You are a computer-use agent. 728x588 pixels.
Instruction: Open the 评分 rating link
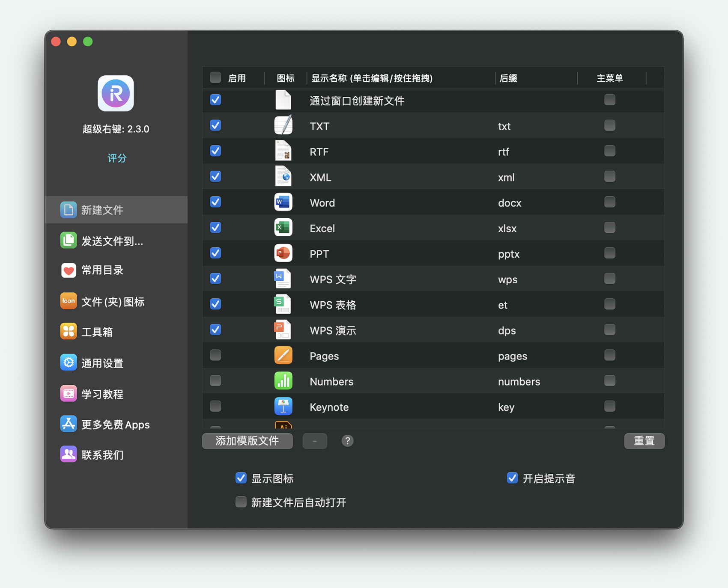116,158
